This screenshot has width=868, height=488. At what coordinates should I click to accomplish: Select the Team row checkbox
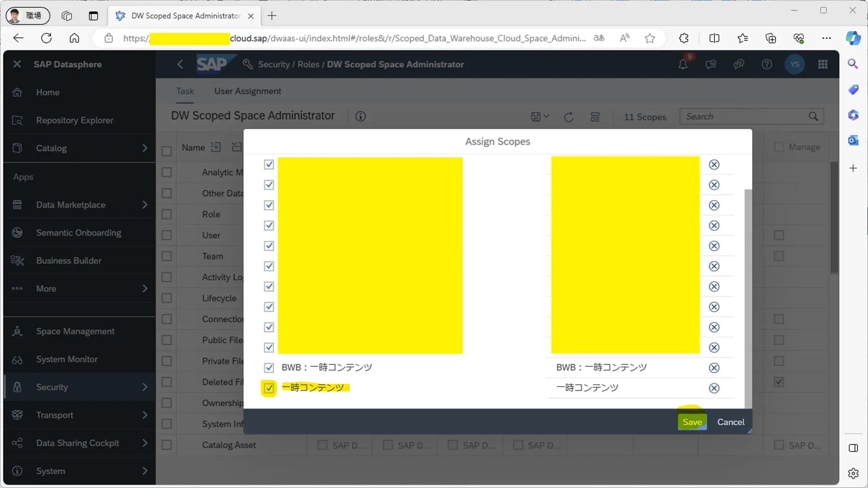(166, 256)
